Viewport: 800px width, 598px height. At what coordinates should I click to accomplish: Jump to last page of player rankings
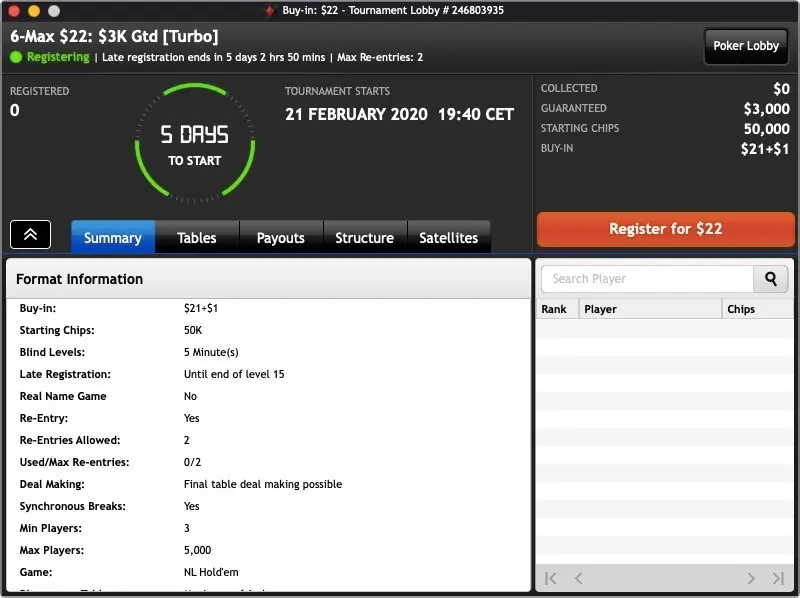778,578
